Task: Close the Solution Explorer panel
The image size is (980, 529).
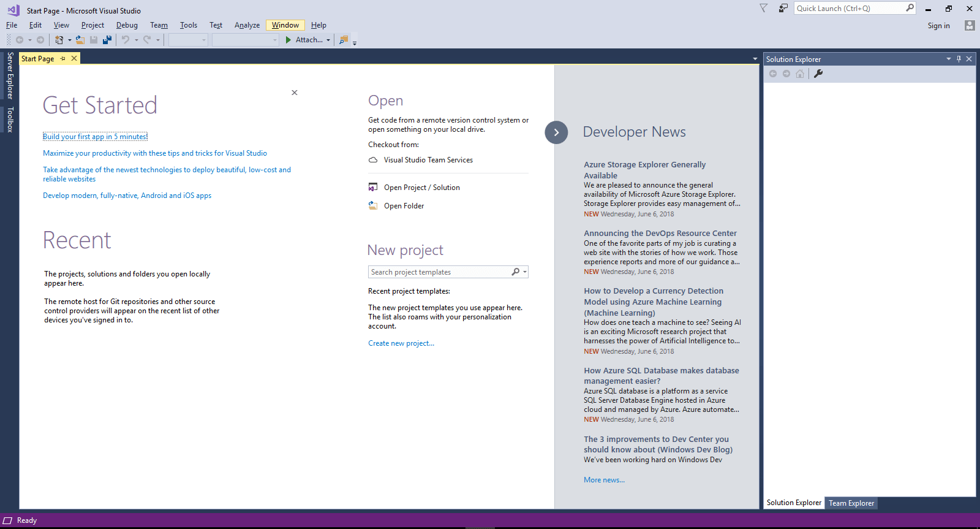Action: tap(969, 59)
